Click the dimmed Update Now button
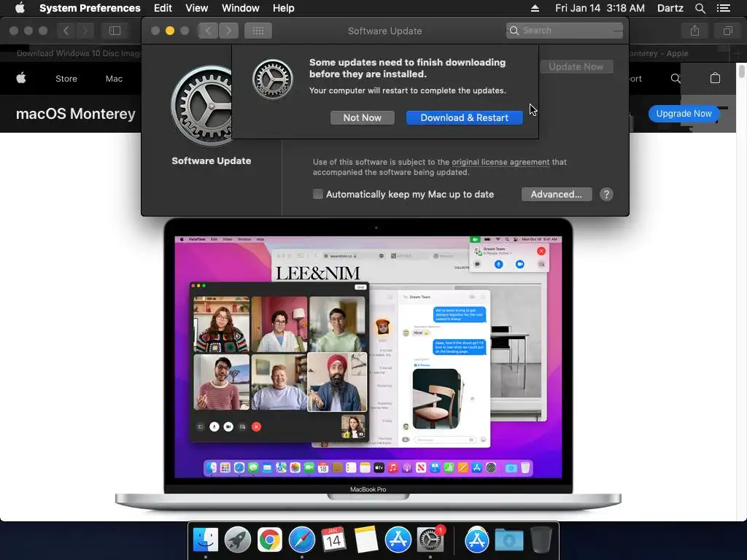The image size is (747, 560). [x=576, y=66]
